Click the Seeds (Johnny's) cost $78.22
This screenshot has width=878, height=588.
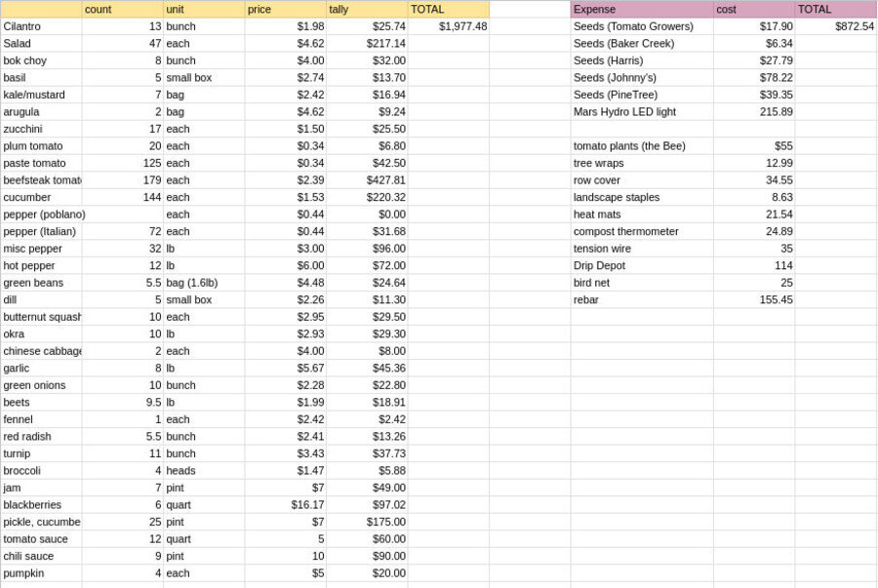pyautogui.click(x=753, y=77)
